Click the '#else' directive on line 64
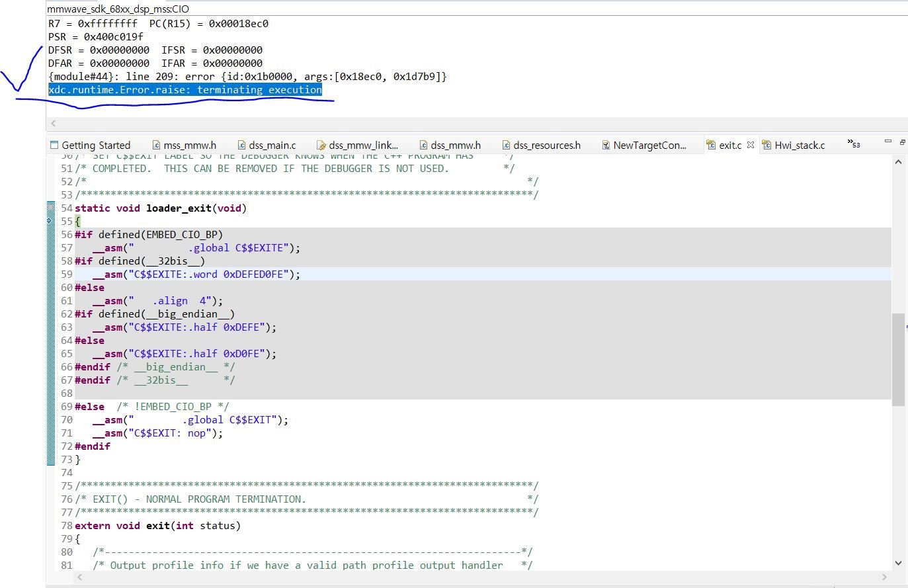Screen dimensions: 908x588 point(89,340)
